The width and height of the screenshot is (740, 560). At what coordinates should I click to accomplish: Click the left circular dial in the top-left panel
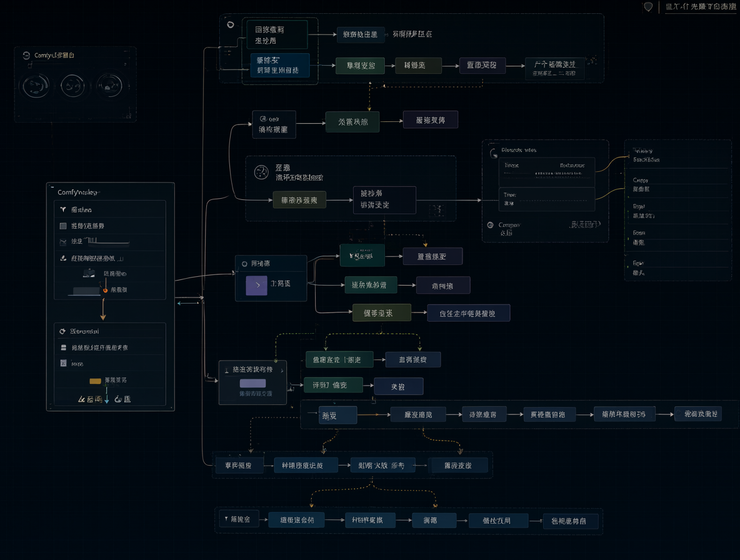point(36,86)
